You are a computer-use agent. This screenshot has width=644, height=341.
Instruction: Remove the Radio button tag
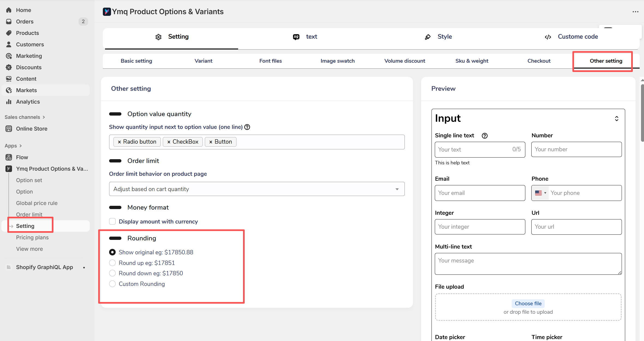[119, 142]
